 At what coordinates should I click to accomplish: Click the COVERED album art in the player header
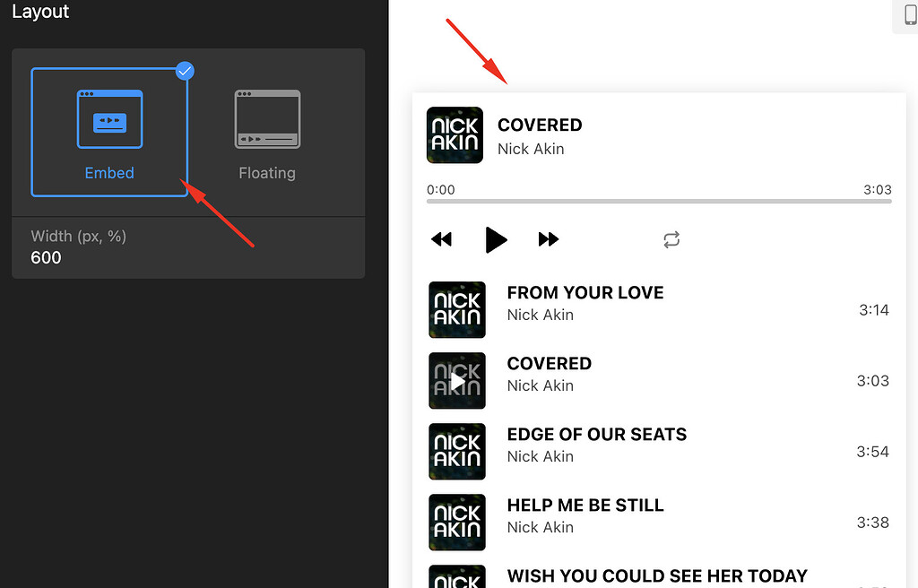455,134
